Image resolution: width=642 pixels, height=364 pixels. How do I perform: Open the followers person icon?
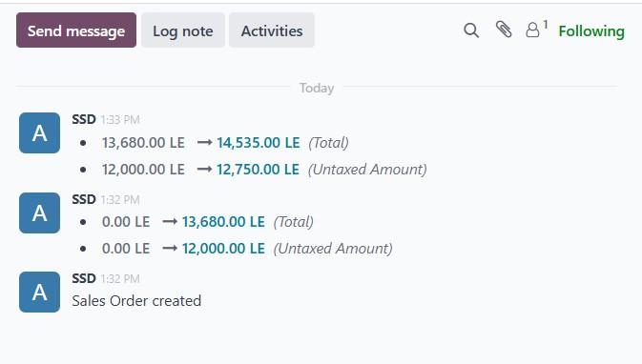tap(532, 30)
